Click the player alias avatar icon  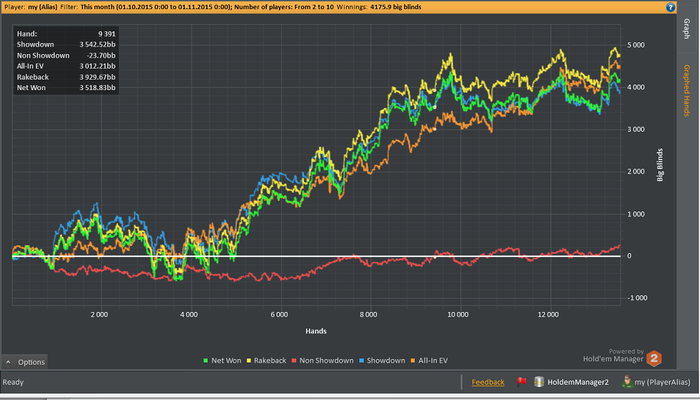627,382
